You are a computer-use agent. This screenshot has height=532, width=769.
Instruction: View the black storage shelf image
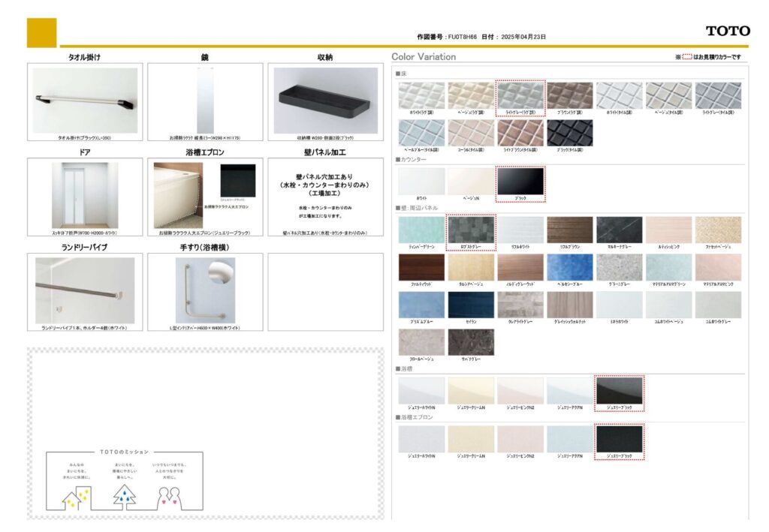pyautogui.click(x=325, y=100)
